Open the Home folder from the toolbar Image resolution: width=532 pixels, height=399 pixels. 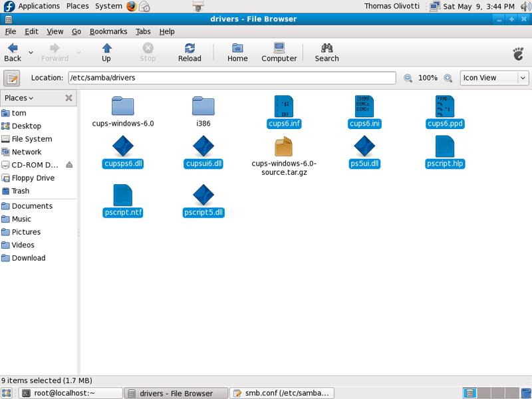(237, 53)
